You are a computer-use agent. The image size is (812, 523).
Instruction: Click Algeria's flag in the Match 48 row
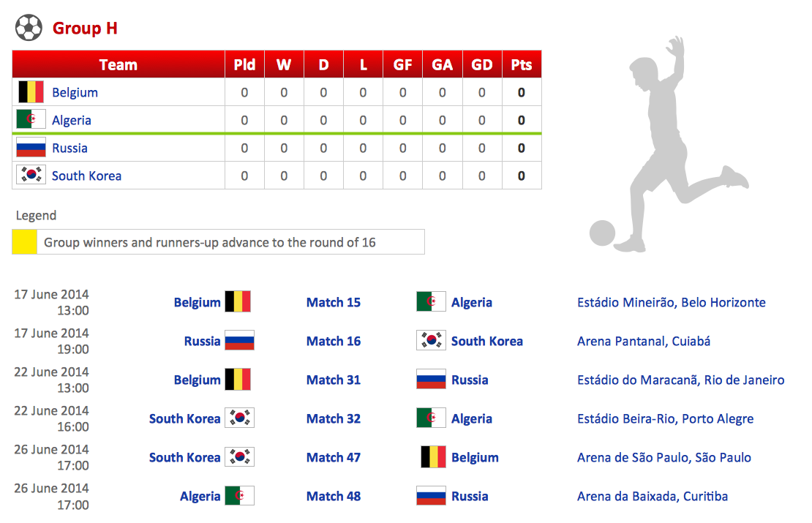point(239,496)
